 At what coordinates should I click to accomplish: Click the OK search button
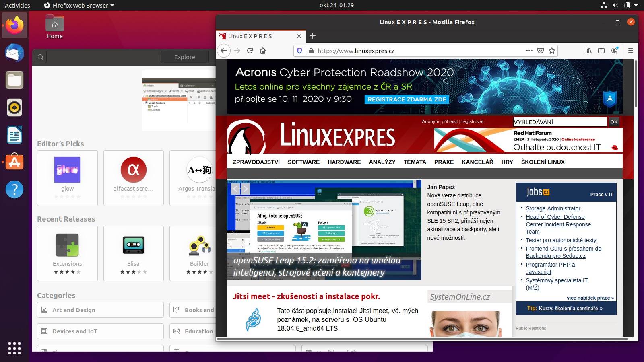[x=614, y=122]
